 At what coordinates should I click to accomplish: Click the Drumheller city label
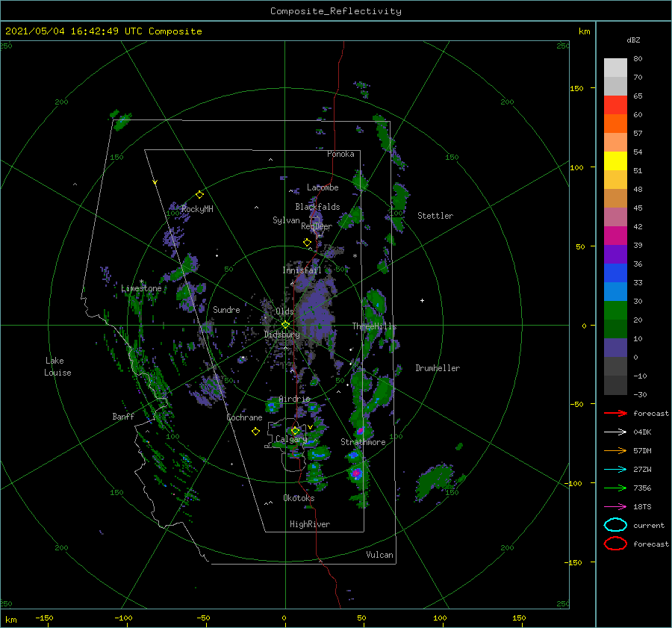[x=437, y=368]
